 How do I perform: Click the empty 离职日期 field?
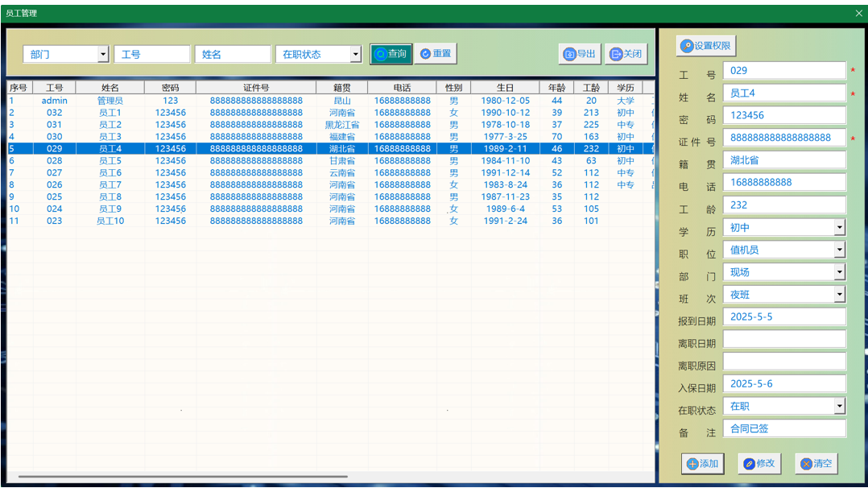784,339
